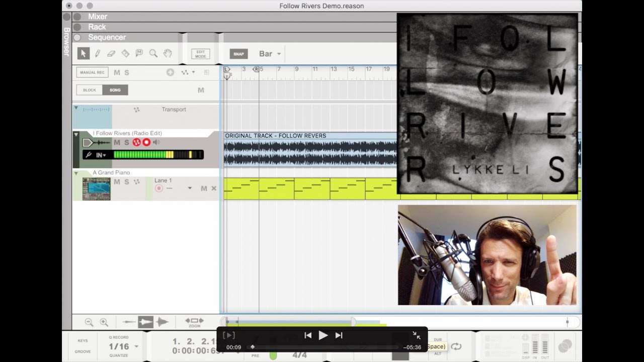
Task: Select the Original Track audio clip
Action: 310,149
